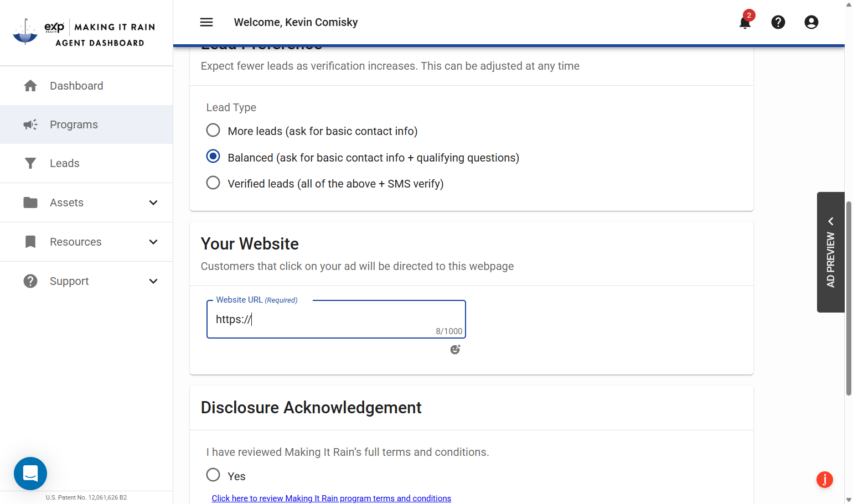Open the hamburger navigation menu

pyautogui.click(x=206, y=22)
